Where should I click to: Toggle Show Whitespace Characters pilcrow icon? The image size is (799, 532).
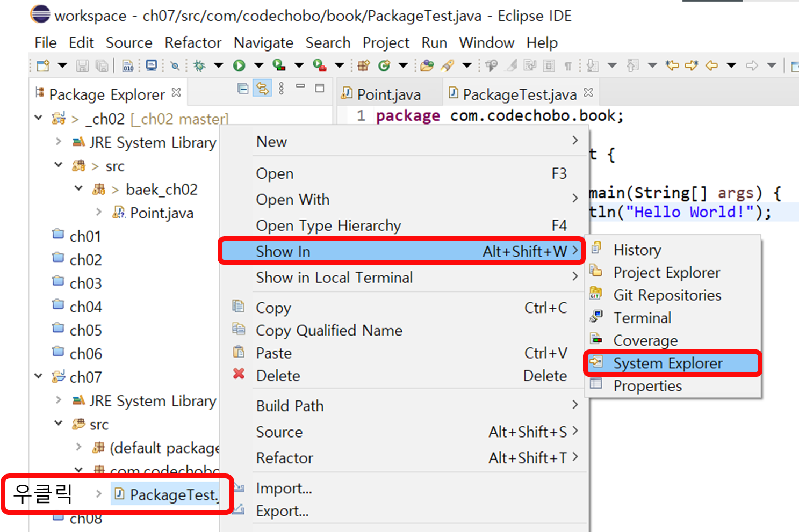coord(568,66)
